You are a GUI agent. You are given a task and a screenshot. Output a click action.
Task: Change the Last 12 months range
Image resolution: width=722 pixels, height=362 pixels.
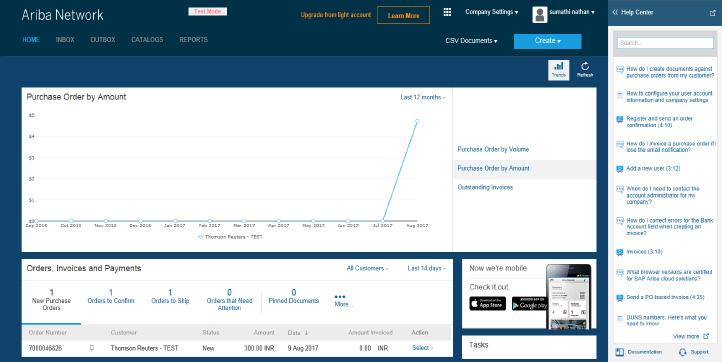[423, 97]
